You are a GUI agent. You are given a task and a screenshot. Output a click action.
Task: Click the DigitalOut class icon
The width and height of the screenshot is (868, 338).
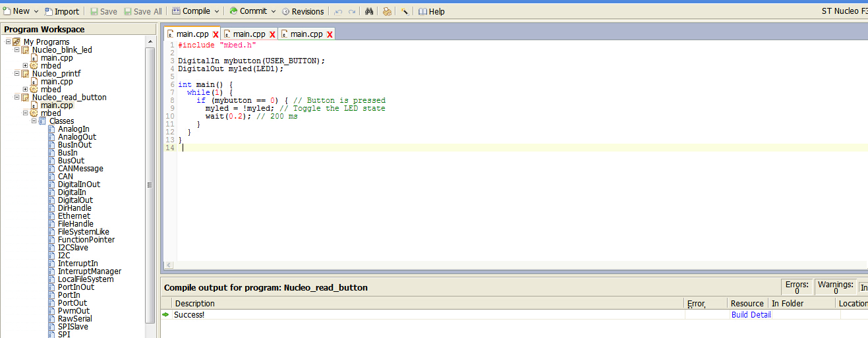coord(52,200)
